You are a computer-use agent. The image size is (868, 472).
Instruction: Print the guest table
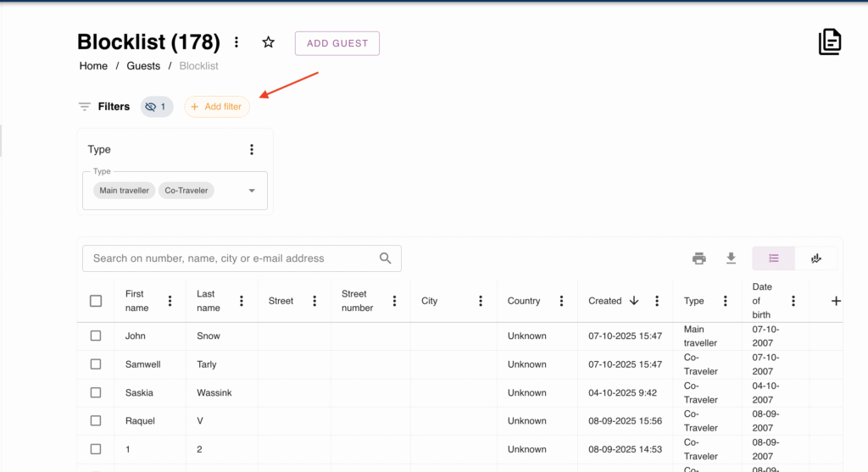(699, 258)
